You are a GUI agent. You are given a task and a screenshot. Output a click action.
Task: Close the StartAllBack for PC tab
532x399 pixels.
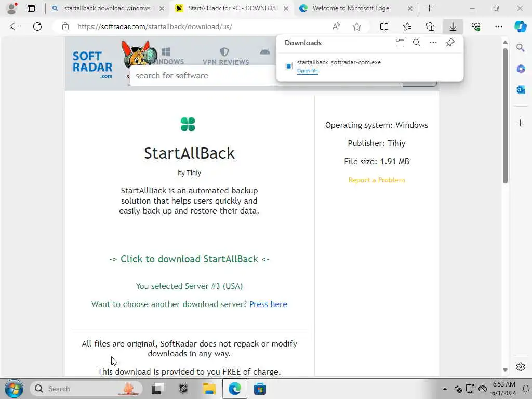point(286,8)
